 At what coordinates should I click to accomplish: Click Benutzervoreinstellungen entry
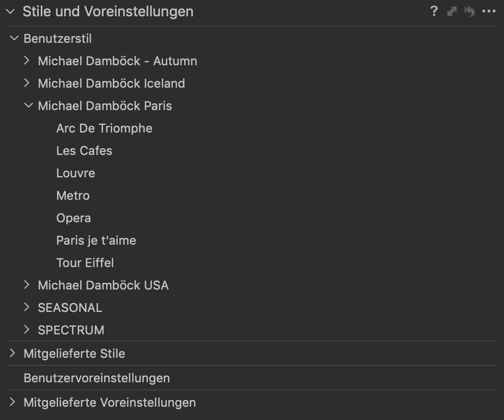coord(96,378)
